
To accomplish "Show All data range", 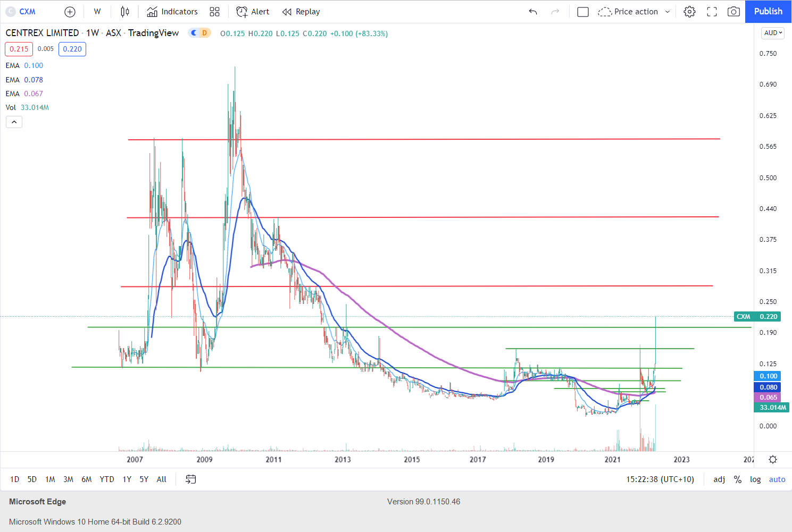I will (x=162, y=479).
